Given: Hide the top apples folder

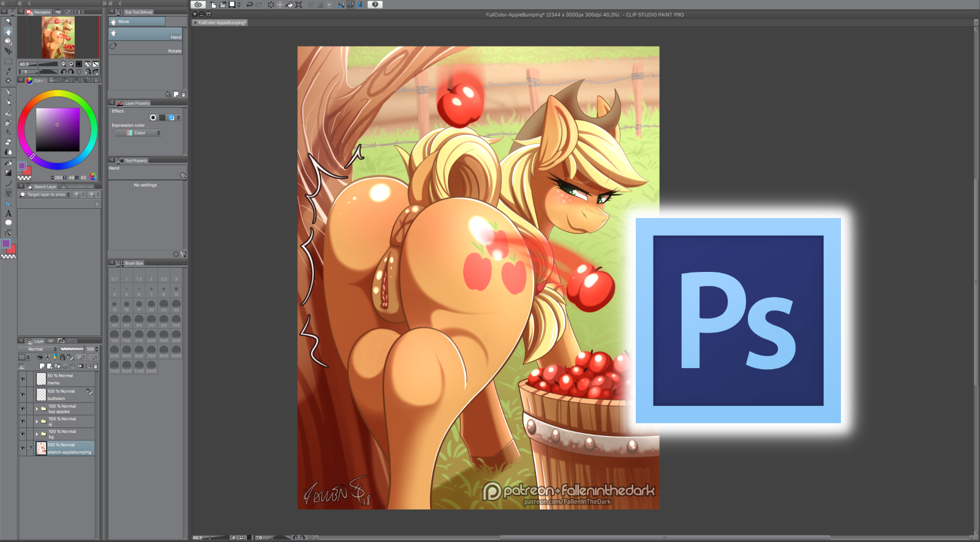Looking at the screenshot, I should [23, 408].
